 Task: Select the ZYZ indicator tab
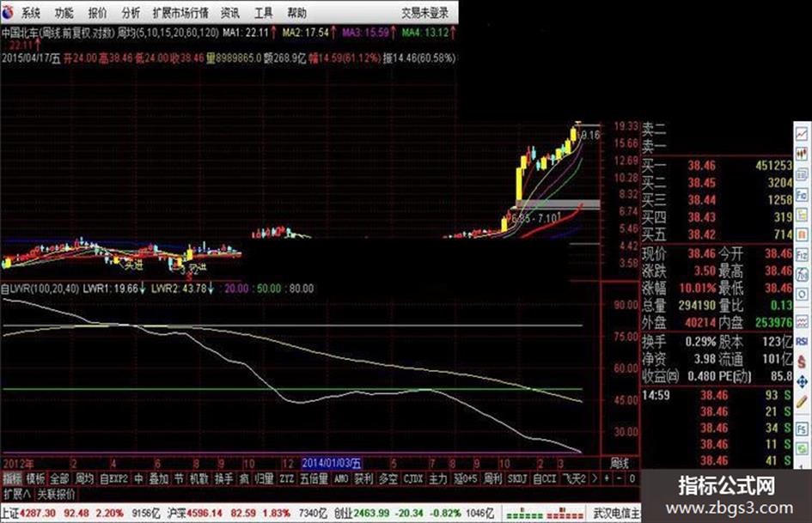point(286,478)
